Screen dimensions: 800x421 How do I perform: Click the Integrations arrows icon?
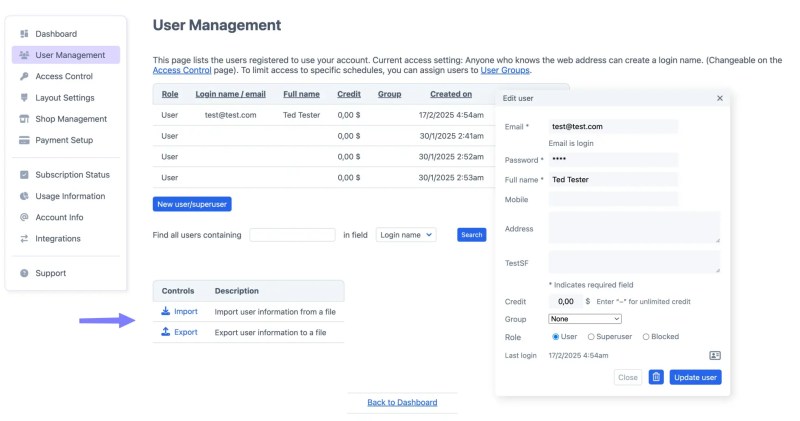24,238
